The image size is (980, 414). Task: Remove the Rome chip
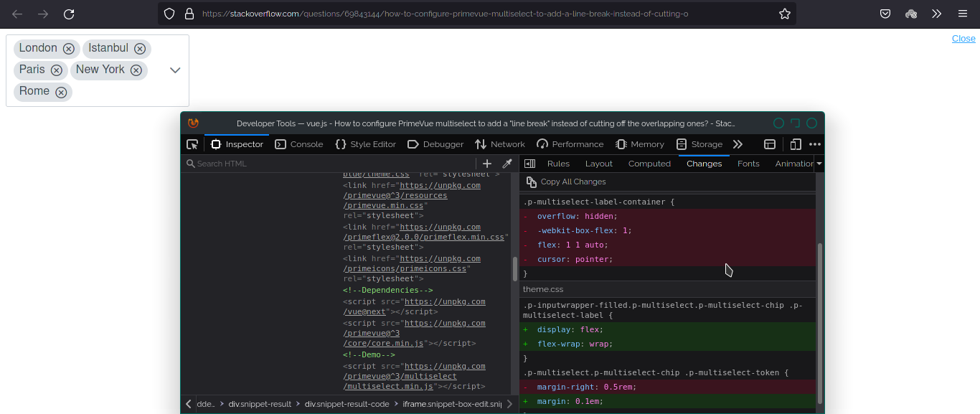click(x=61, y=92)
